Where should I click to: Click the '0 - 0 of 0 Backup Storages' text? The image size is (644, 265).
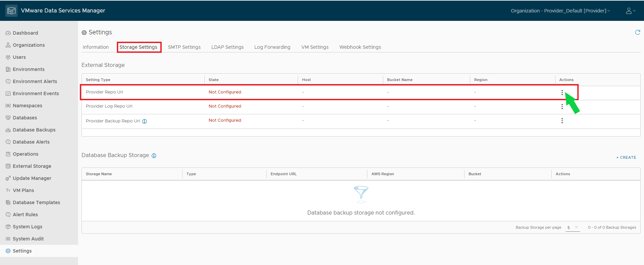(612, 228)
